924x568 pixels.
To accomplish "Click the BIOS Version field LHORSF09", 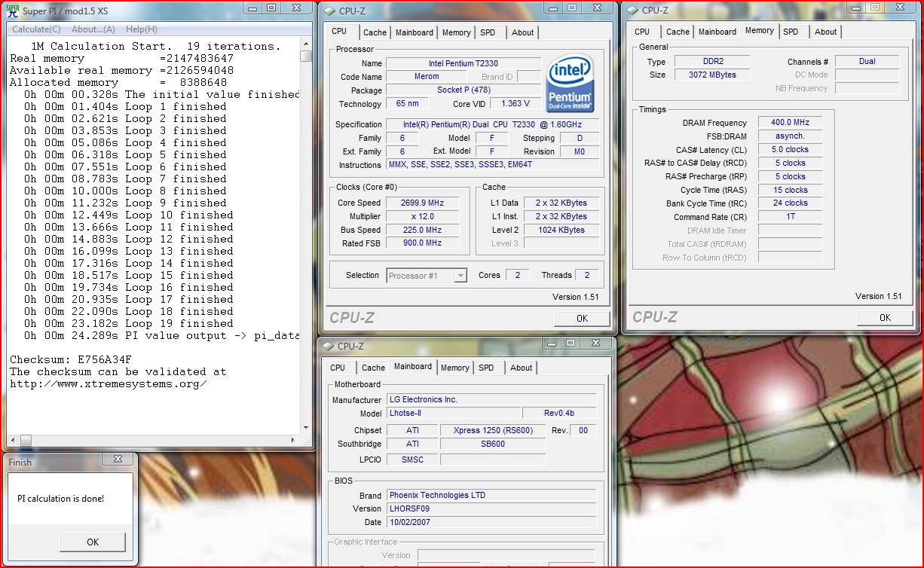I will coord(491,508).
